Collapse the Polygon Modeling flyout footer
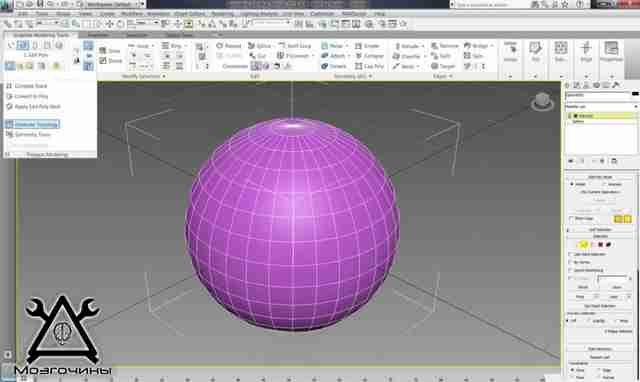640x382 pixels. (50, 155)
